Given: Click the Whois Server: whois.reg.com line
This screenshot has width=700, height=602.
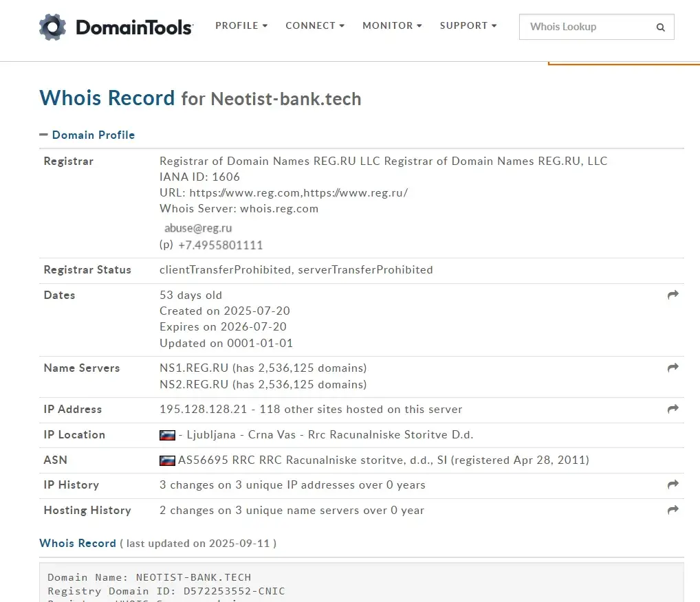Looking at the screenshot, I should coord(239,208).
